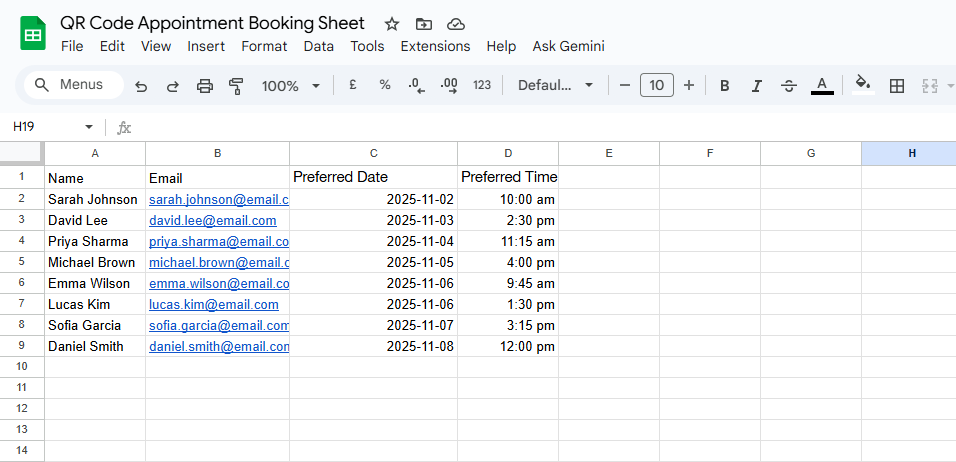
Task: Open emma.wilson email link
Action: tap(219, 283)
